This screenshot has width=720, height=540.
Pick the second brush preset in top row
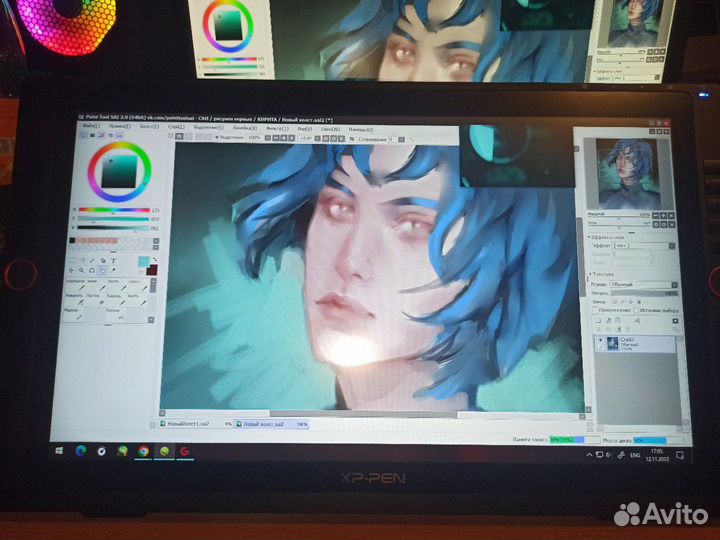[x=97, y=286]
